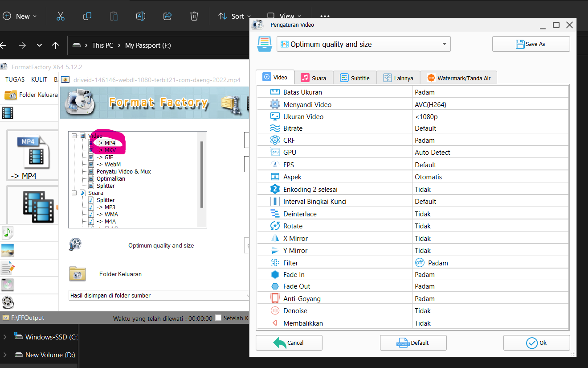Click the Enkoding 2 selesai icon
Viewport: 588px width, 368px height.
[x=275, y=189]
